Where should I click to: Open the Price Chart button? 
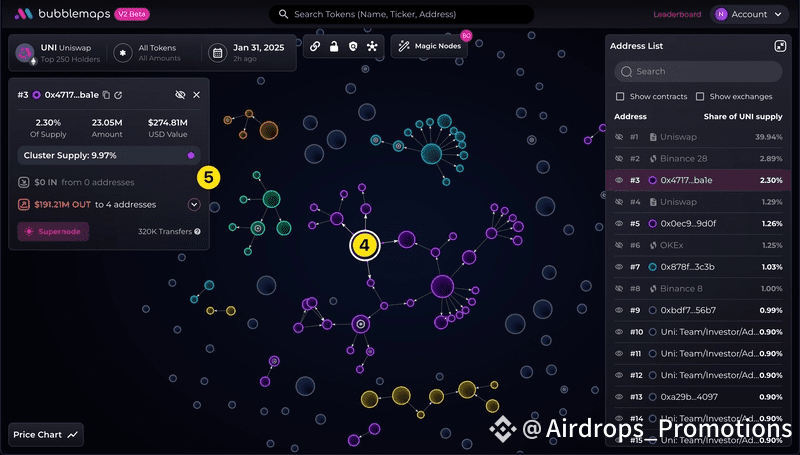pos(46,435)
